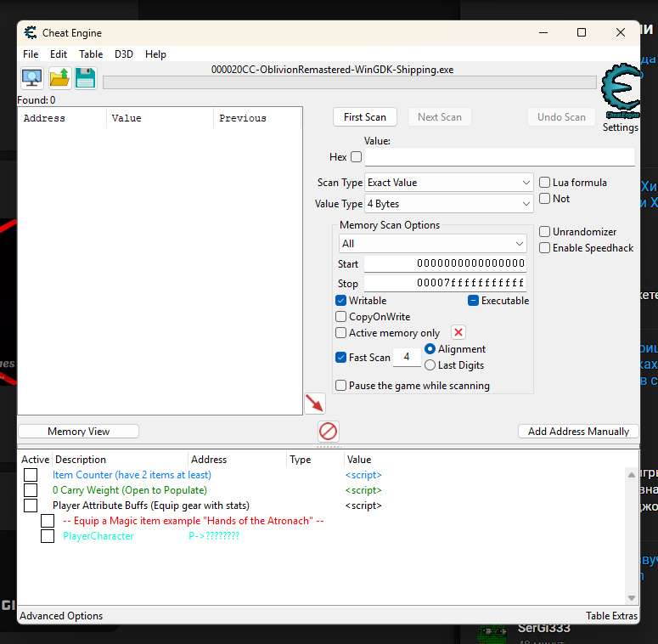Screen dimensions: 658x644
Task: Activate the Item Counter script checkbox
Action: tap(31, 475)
